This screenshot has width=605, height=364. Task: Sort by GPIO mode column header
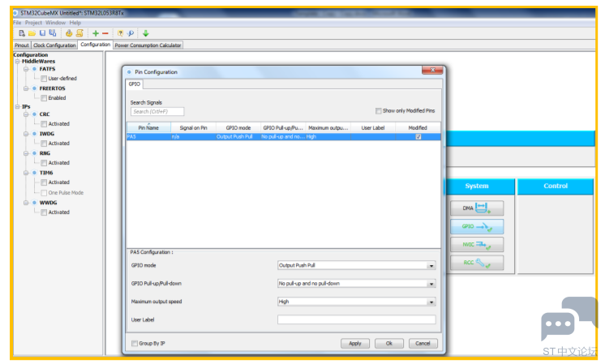pyautogui.click(x=238, y=127)
